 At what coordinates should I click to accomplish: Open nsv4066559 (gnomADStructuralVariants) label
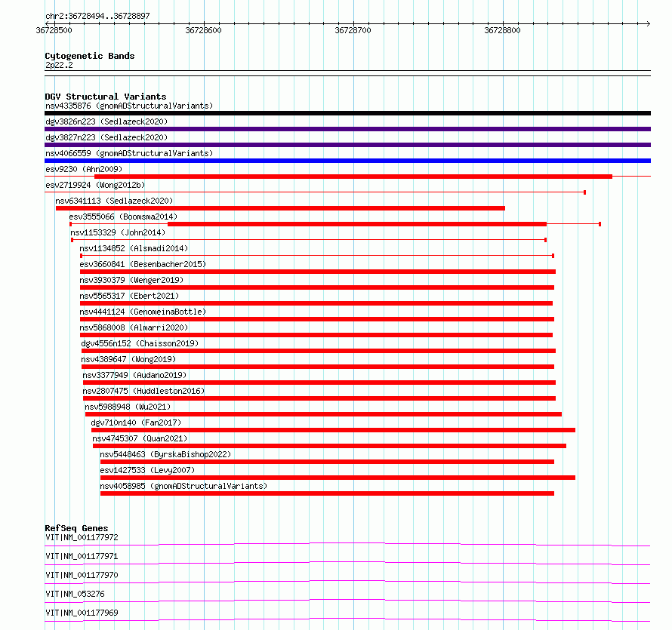click(x=129, y=153)
